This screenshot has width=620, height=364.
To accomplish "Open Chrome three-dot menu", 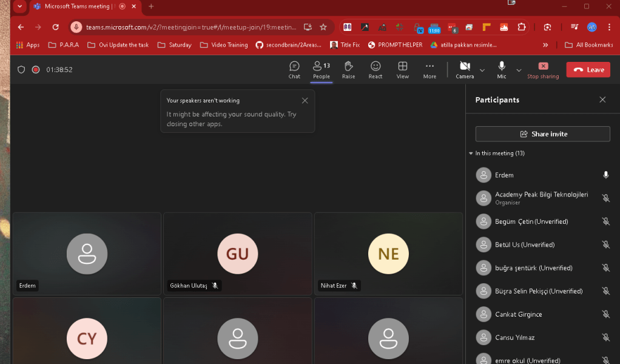I will click(x=609, y=27).
